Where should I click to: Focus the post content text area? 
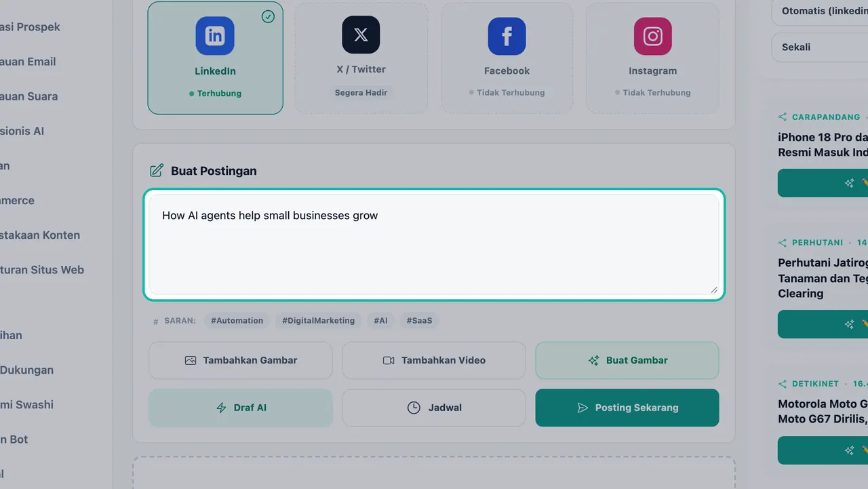point(434,244)
